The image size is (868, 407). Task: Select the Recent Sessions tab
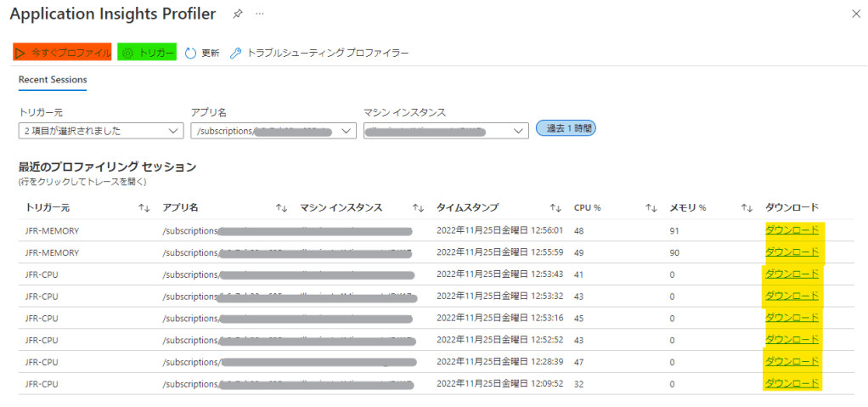pyautogui.click(x=53, y=80)
